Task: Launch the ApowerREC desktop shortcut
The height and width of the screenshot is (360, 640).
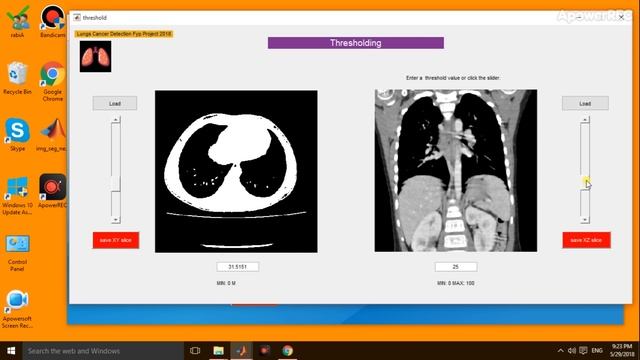Action: (x=52, y=191)
